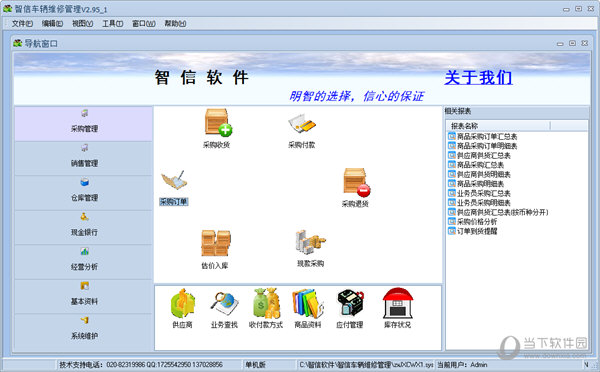Image resolution: width=600 pixels, height=372 pixels.
Task: Open the 编辑 menu
Action: [x=52, y=24]
